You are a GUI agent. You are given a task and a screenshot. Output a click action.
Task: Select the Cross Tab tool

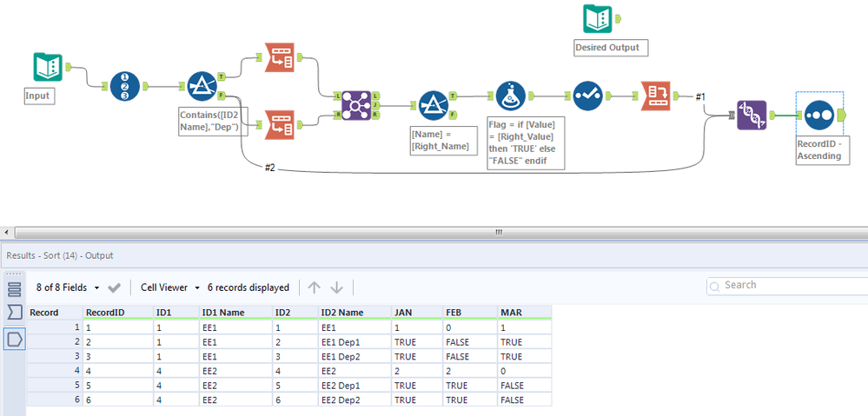655,96
